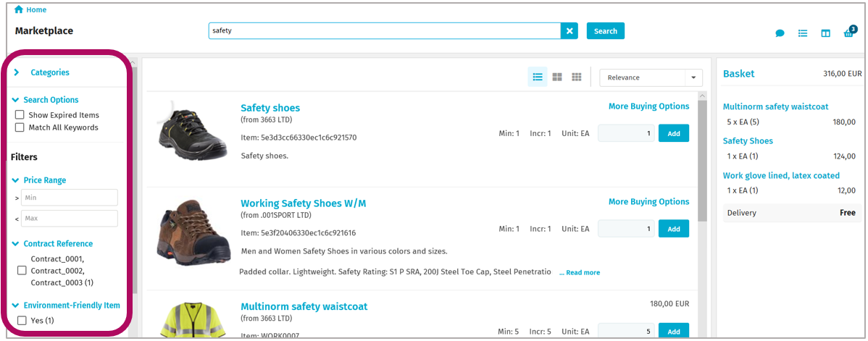Open the shopping basket icon
868x341 pixels.
tap(848, 33)
